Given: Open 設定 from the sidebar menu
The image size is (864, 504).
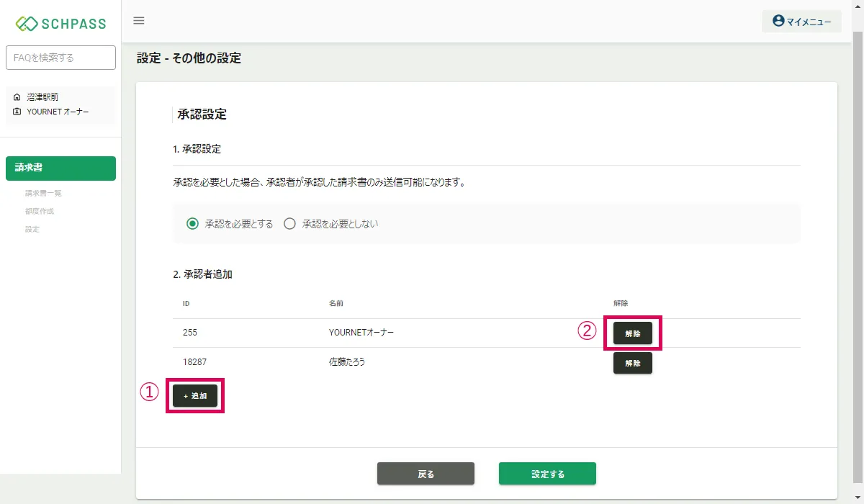Looking at the screenshot, I should pos(32,229).
